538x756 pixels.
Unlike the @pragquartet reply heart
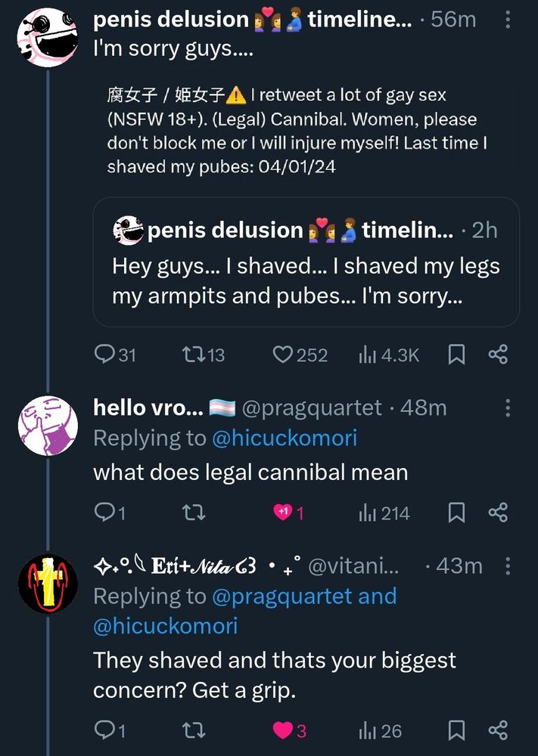pyautogui.click(x=283, y=513)
